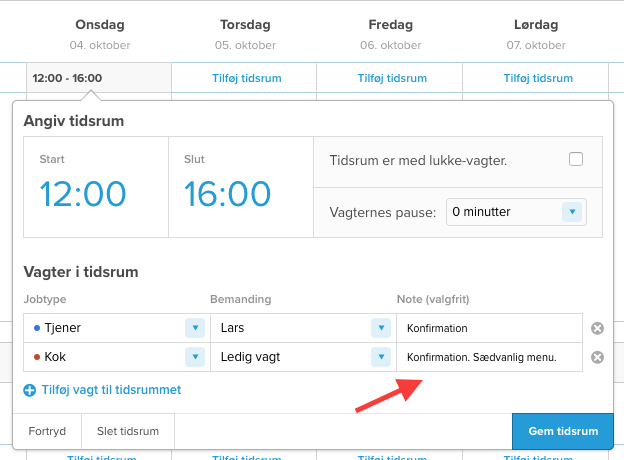Open the Tjener jobtype dropdown

point(194,328)
